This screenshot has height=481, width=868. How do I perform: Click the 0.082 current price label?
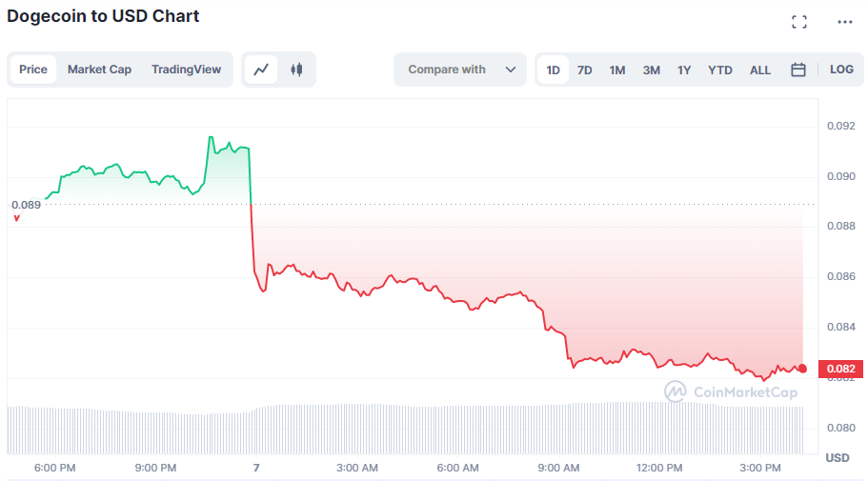840,369
